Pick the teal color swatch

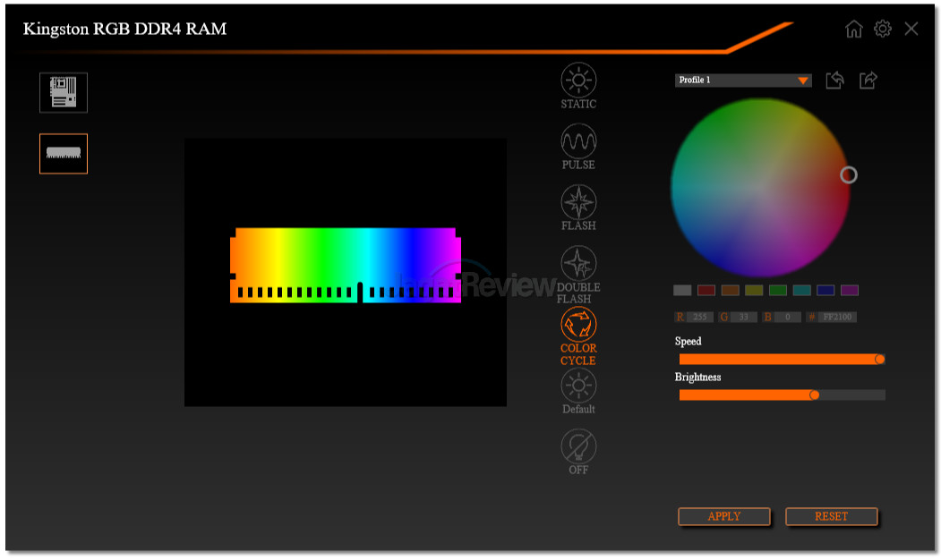801,290
